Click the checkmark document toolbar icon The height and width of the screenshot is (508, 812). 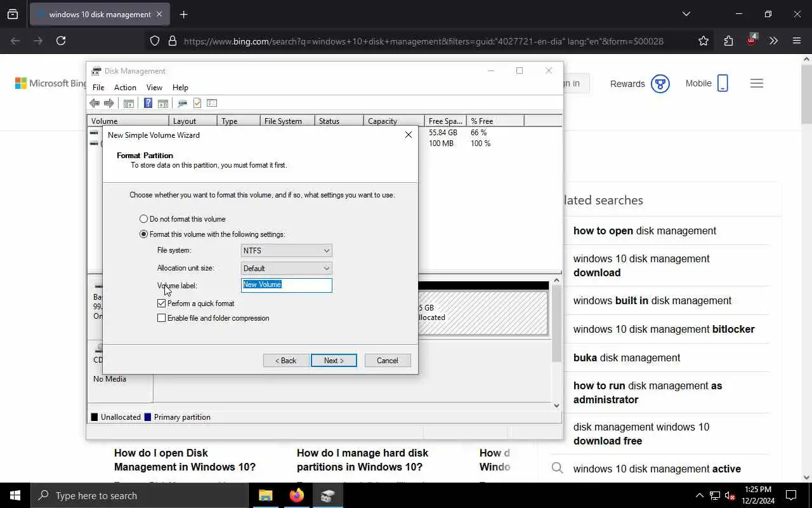pyautogui.click(x=197, y=104)
